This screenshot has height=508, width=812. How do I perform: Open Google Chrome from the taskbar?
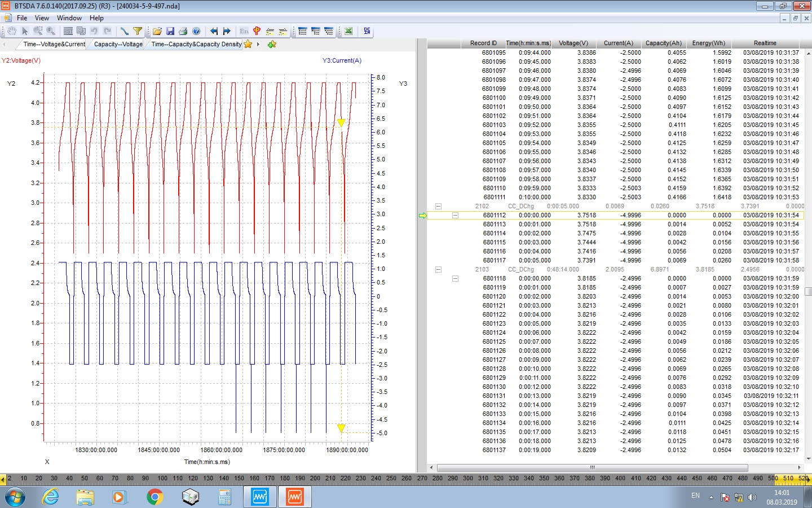[x=155, y=497]
